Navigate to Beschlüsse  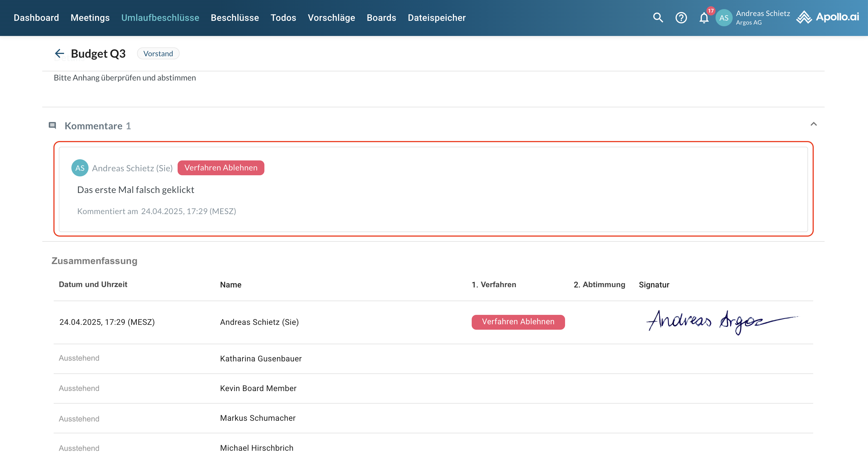point(234,17)
